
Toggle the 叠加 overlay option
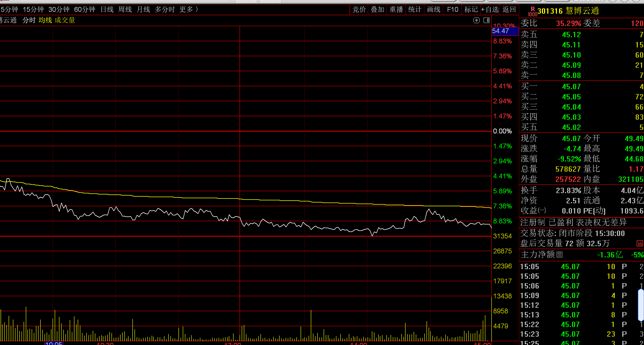(377, 10)
